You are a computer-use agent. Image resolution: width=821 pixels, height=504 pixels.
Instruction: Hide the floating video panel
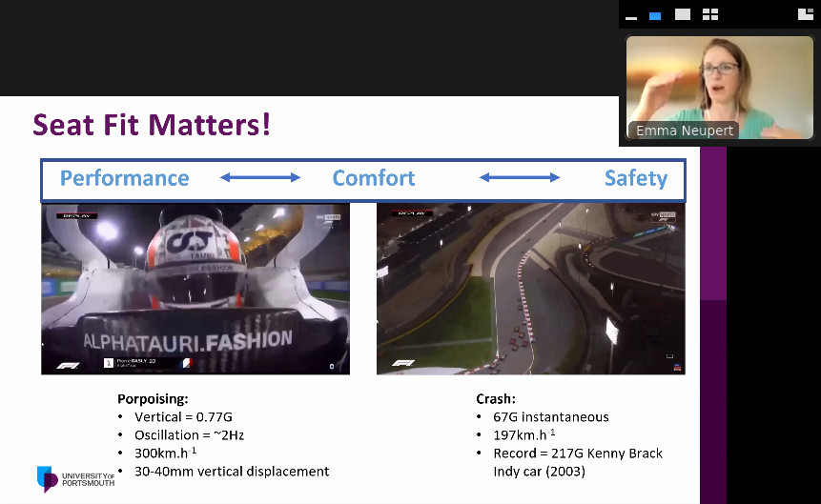[x=631, y=18]
